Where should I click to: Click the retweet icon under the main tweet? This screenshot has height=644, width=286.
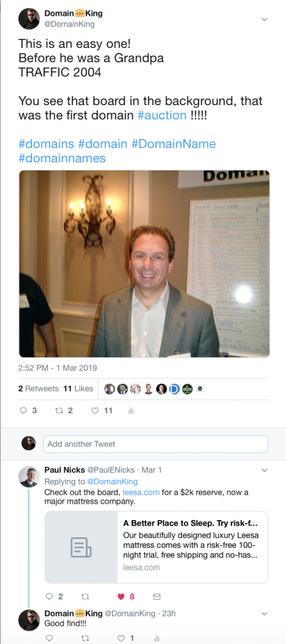pyautogui.click(x=59, y=410)
